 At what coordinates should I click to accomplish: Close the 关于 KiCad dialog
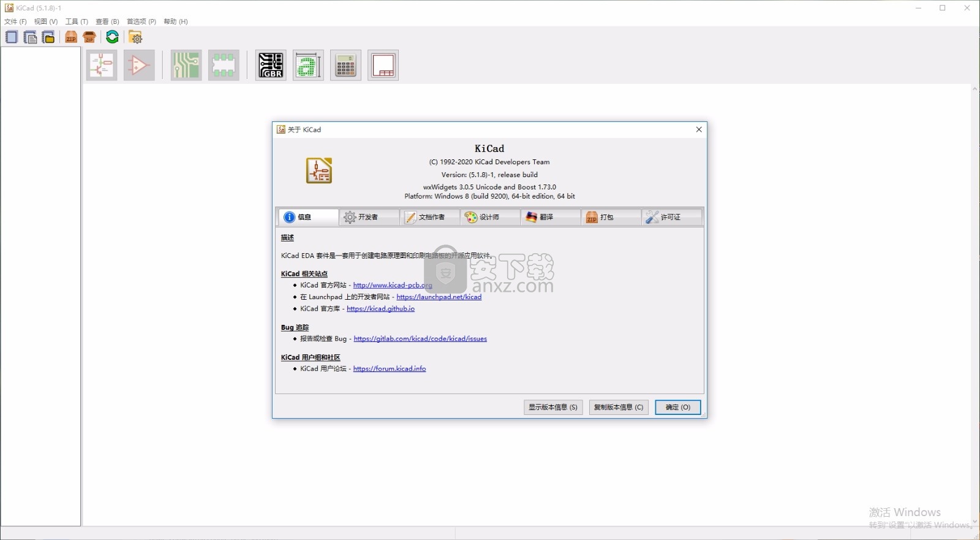point(699,129)
